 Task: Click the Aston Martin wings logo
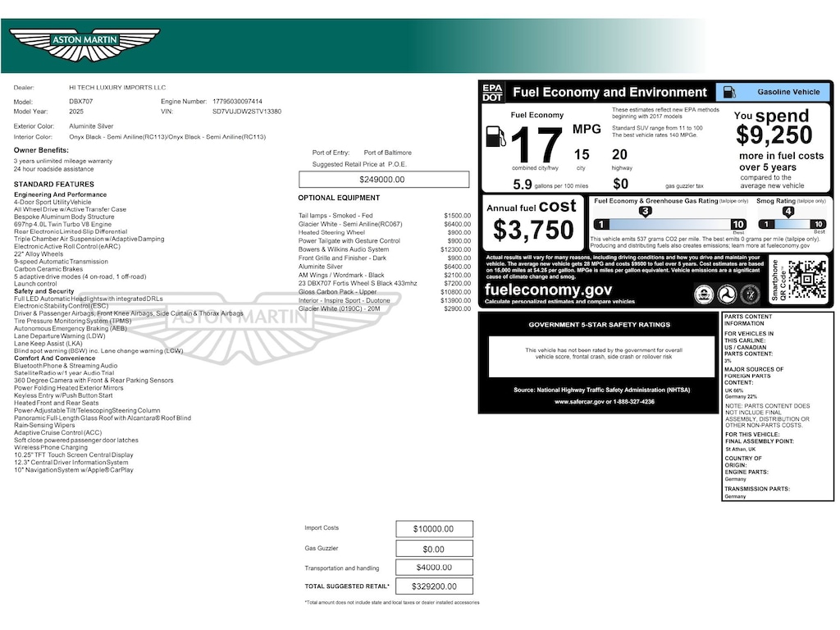coord(84,43)
